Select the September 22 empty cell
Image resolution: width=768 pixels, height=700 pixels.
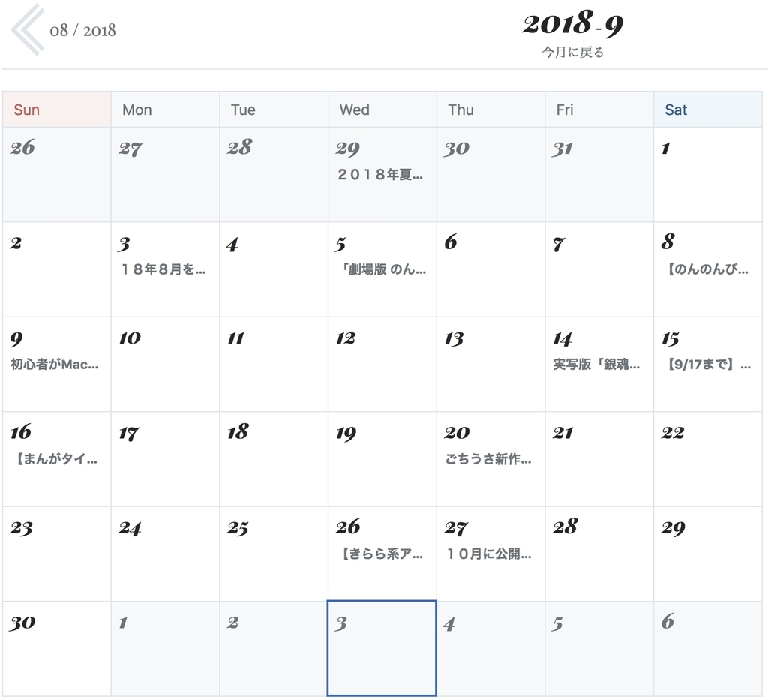click(x=706, y=458)
